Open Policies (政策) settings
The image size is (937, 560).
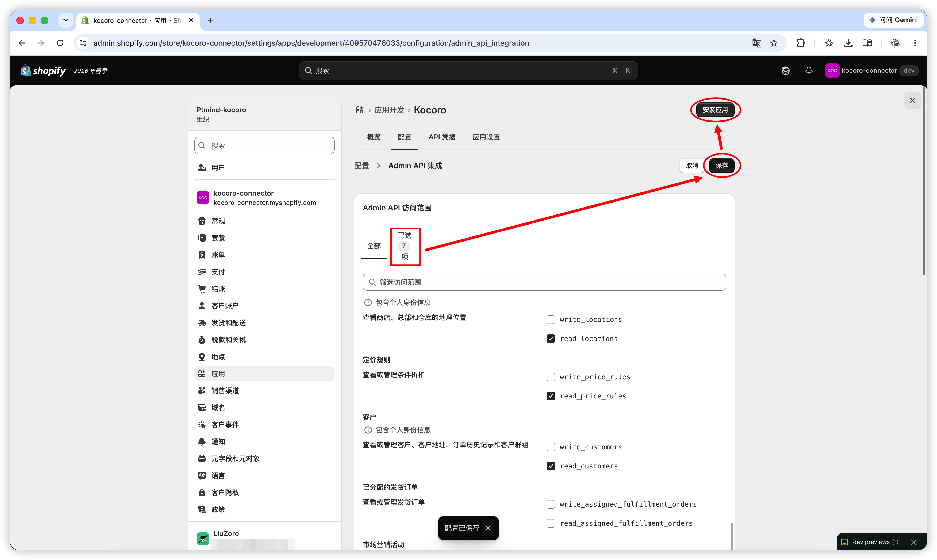(264, 509)
